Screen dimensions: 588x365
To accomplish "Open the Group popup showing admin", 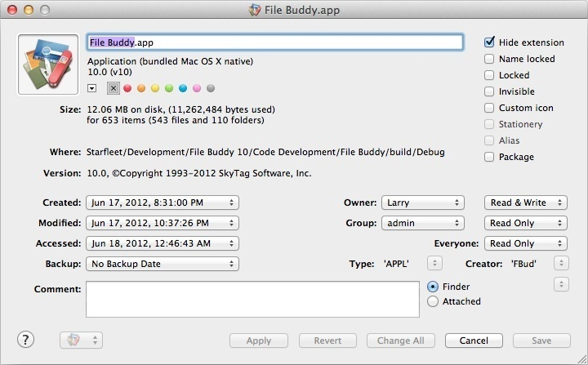I will coord(423,223).
